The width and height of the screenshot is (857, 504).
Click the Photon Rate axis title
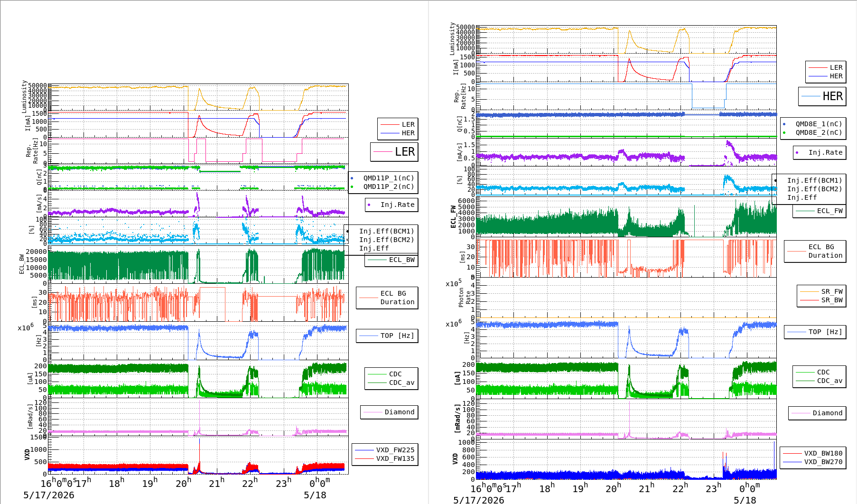pos(465,298)
